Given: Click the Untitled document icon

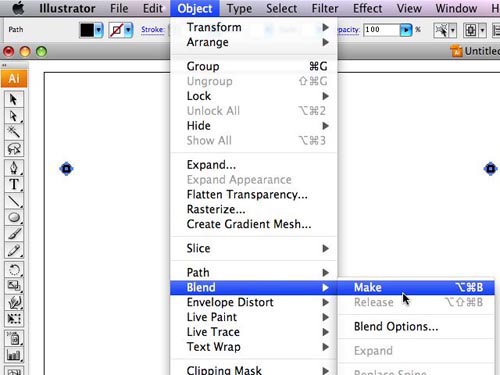Looking at the screenshot, I should [456, 51].
